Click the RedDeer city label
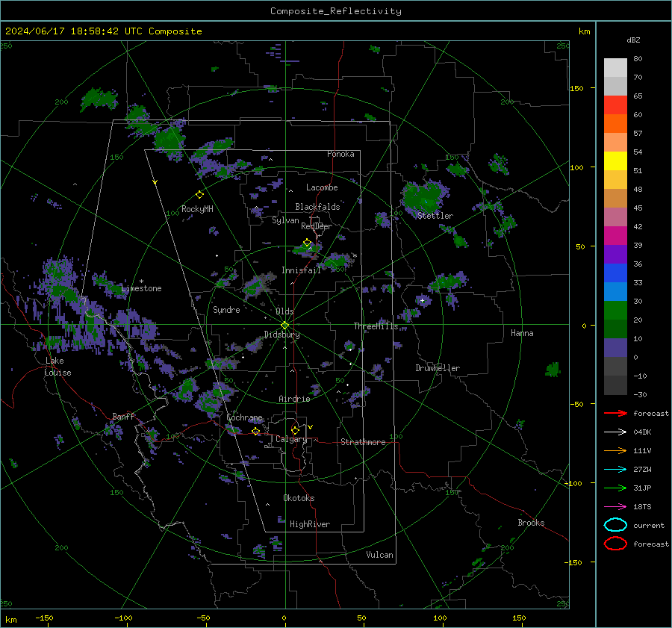The image size is (672, 628). point(317,226)
